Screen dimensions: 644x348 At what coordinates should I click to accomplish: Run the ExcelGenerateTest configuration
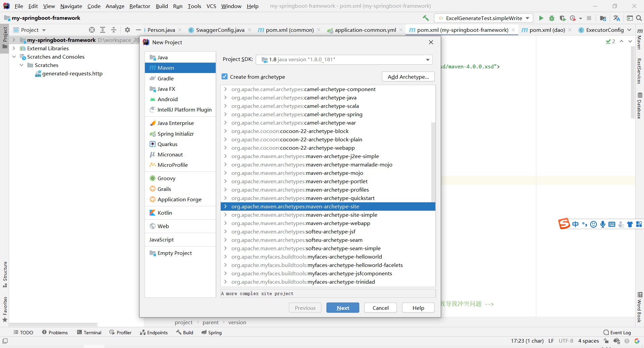[x=541, y=18]
